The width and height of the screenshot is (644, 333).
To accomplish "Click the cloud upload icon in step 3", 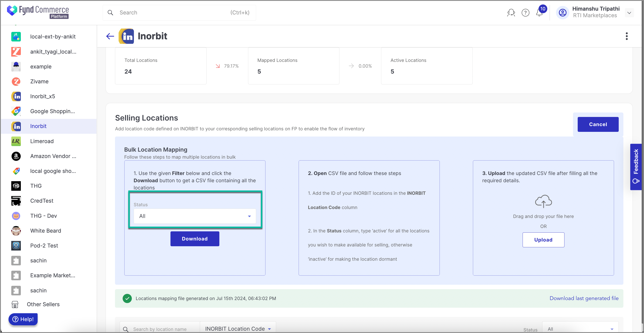I will pyautogui.click(x=543, y=201).
